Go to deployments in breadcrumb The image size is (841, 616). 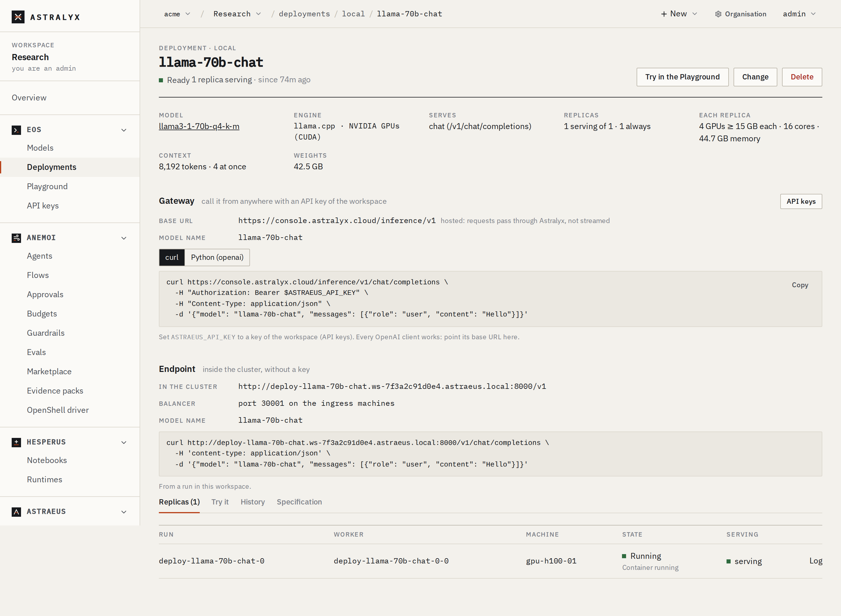click(x=304, y=14)
